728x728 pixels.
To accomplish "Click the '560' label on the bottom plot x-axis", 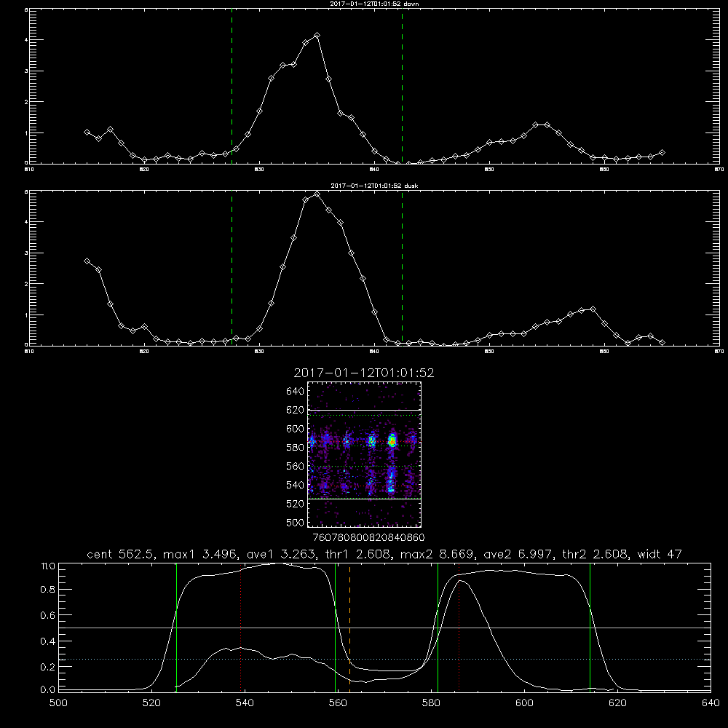I will (338, 703).
